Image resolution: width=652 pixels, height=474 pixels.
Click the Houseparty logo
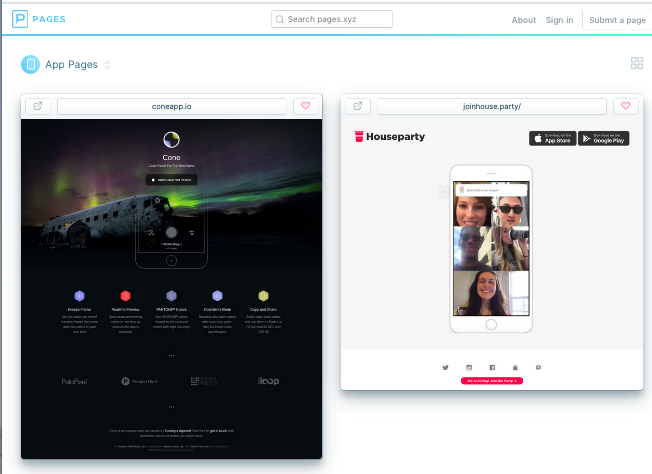(x=390, y=136)
